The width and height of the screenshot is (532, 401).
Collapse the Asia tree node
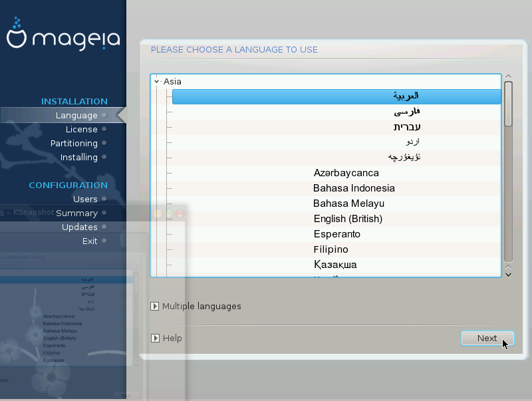pos(156,81)
